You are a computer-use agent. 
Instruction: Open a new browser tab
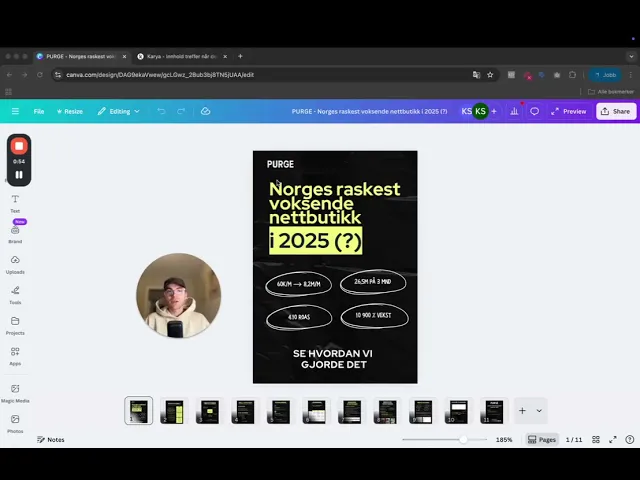[240, 56]
